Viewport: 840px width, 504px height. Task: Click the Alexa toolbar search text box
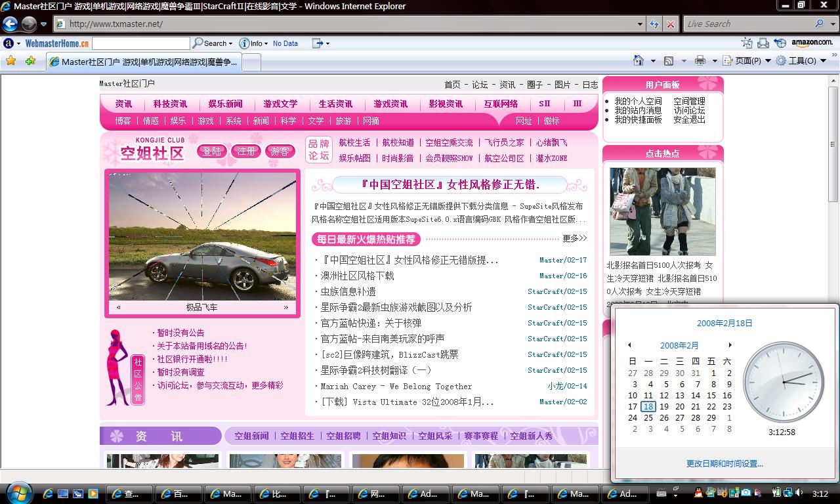(x=140, y=43)
